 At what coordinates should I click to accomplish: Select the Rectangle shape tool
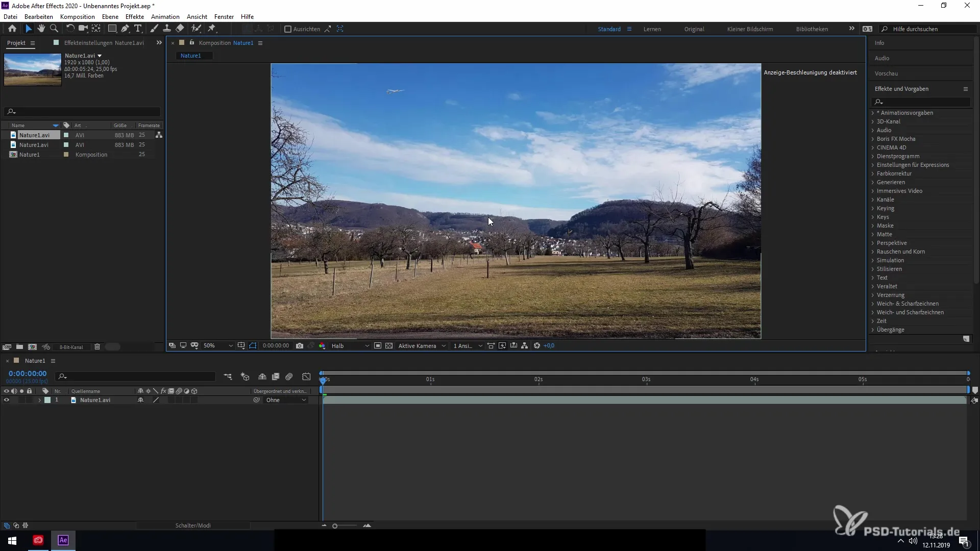click(112, 29)
